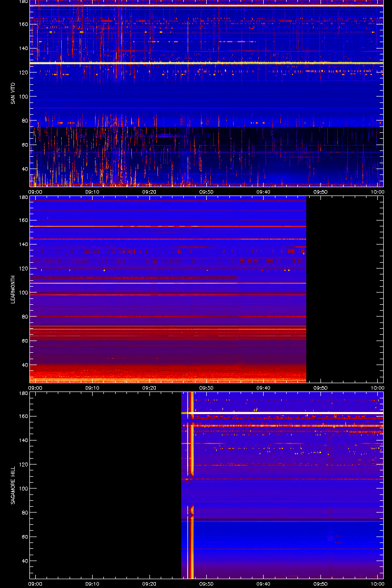Viewport: 392px width, 588px height.
Task: Pick the 100 frequency tick on Sagamore Hill axis
Action: coord(23,489)
